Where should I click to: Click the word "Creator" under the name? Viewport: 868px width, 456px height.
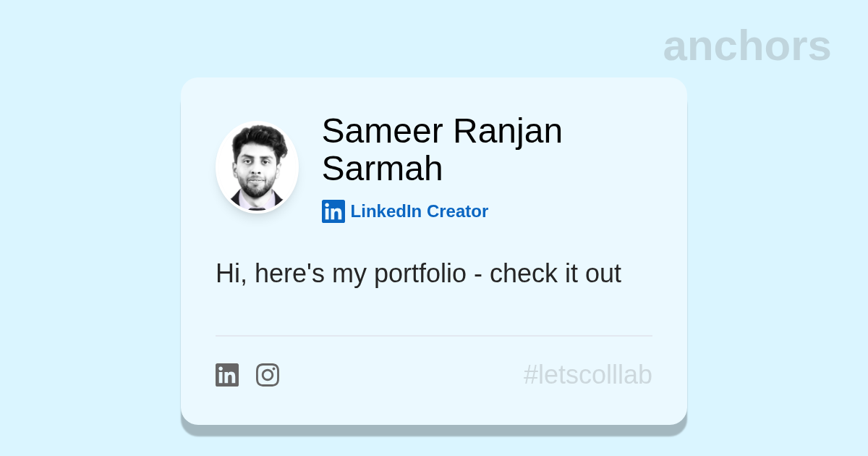(x=457, y=211)
